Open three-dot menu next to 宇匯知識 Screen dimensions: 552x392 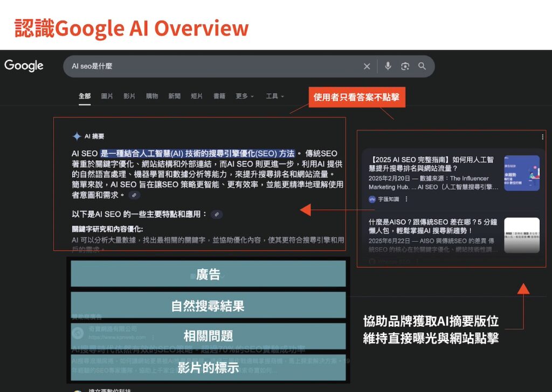coord(406,199)
